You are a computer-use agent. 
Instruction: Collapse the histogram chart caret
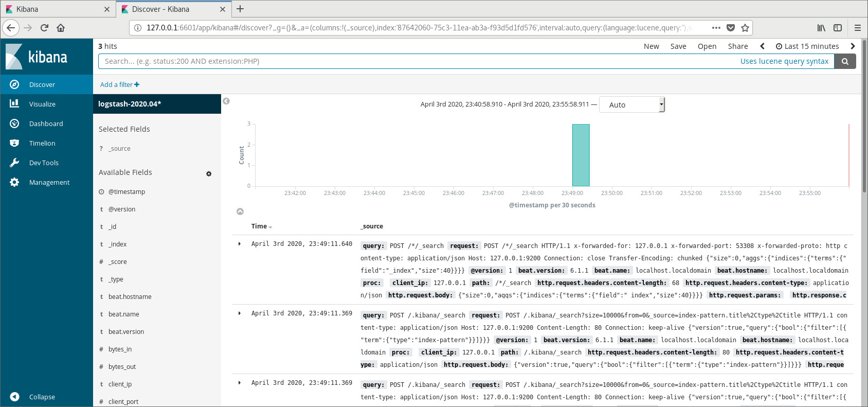click(x=240, y=211)
